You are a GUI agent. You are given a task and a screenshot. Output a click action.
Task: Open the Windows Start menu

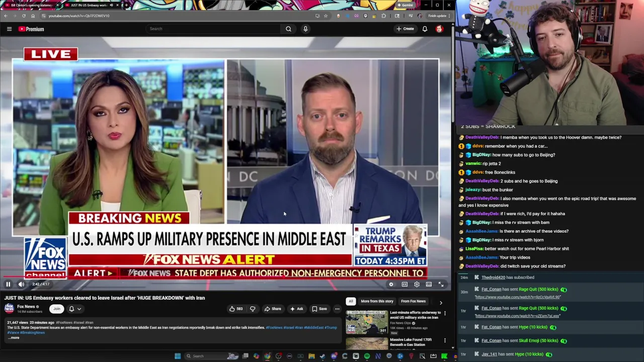[x=178, y=356]
